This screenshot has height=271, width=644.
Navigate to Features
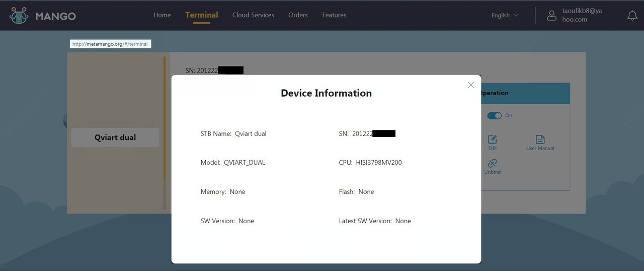334,15
